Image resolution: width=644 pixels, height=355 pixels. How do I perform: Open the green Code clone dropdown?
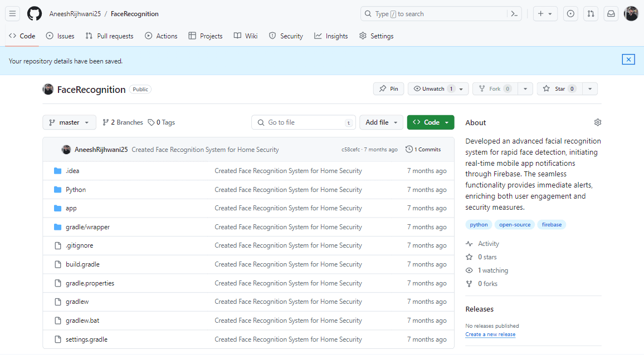[x=431, y=122]
